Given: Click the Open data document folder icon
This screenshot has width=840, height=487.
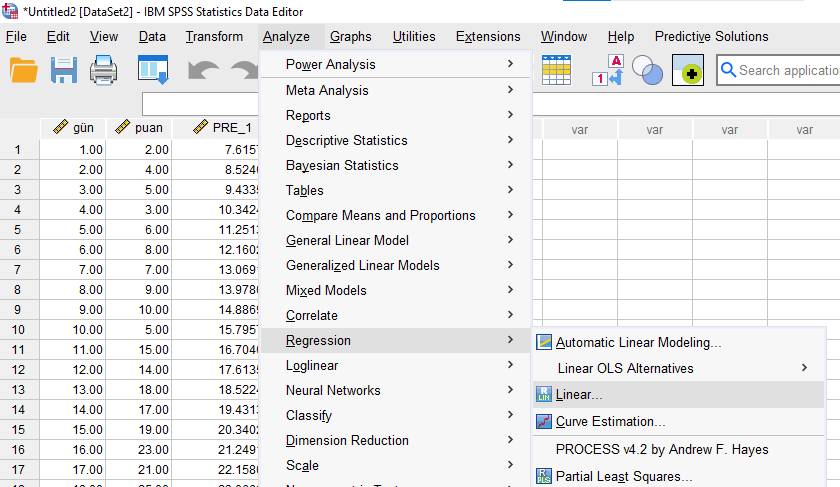Looking at the screenshot, I should (x=23, y=71).
